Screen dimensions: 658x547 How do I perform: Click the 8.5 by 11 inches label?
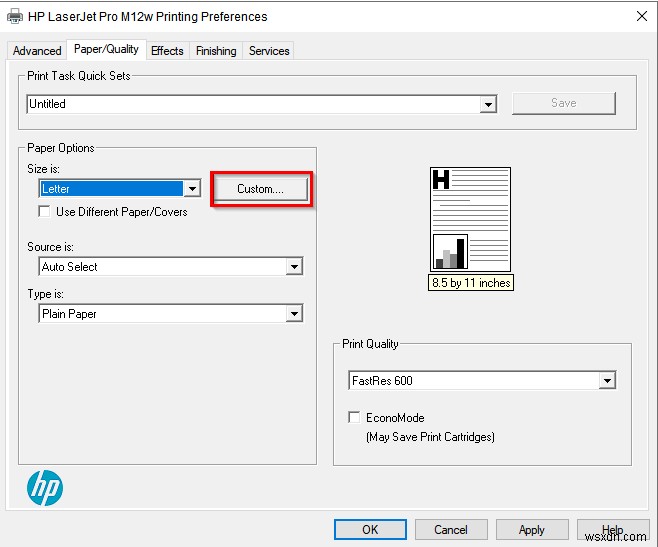coord(471,283)
